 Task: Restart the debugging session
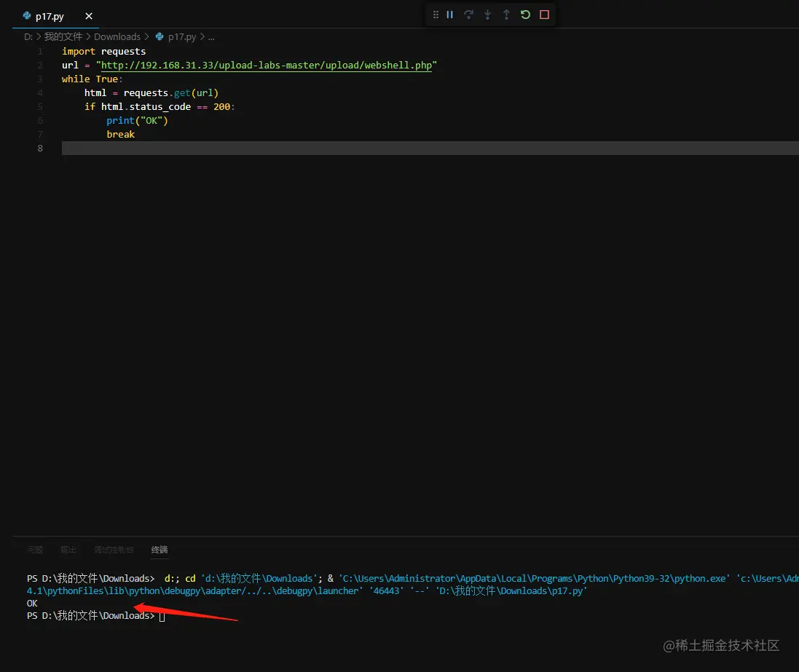coord(525,15)
